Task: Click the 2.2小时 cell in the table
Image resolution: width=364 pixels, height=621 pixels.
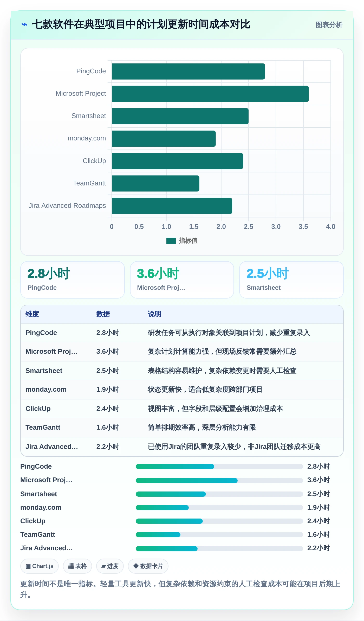Action: tap(108, 447)
